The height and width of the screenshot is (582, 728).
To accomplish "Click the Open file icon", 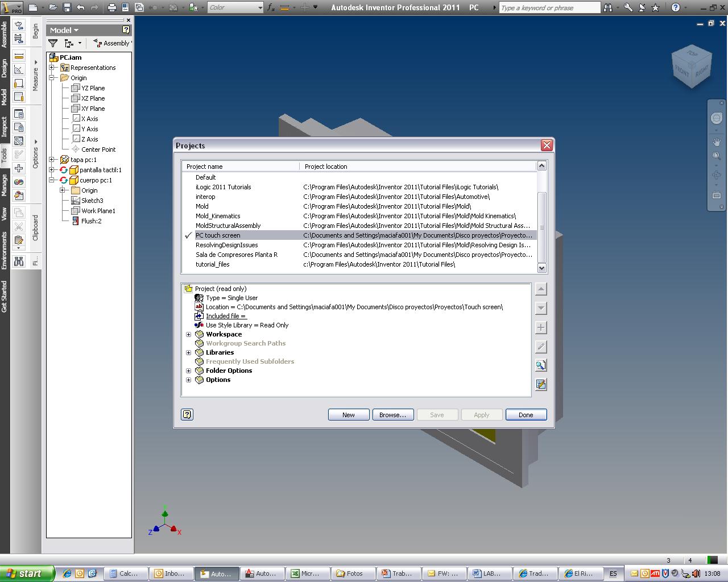I will (53, 7).
